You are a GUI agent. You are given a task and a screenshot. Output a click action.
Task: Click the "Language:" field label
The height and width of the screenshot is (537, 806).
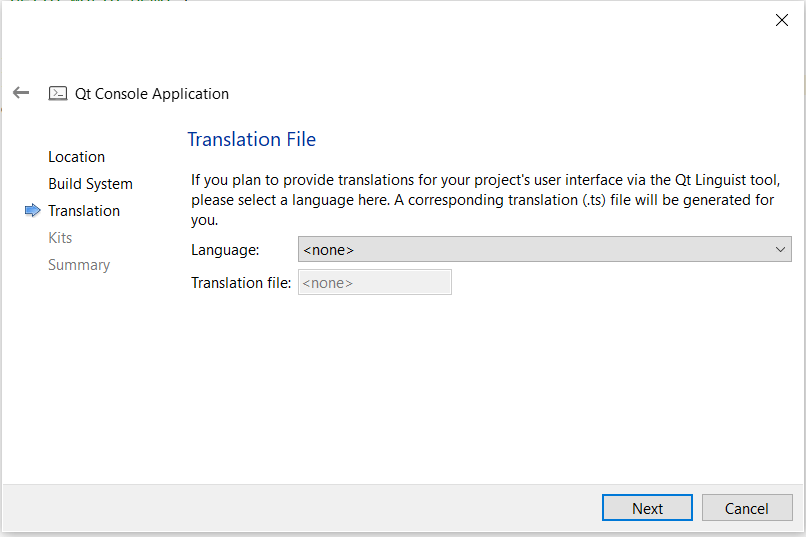tap(225, 250)
